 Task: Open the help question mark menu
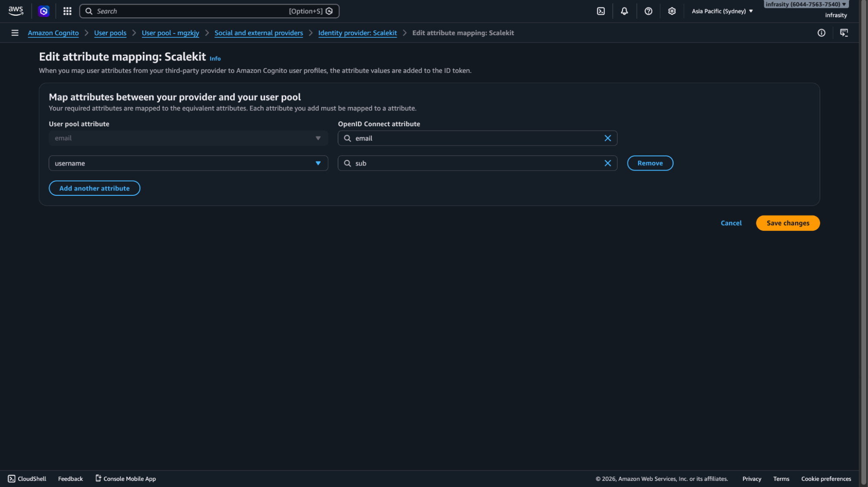[x=648, y=11]
